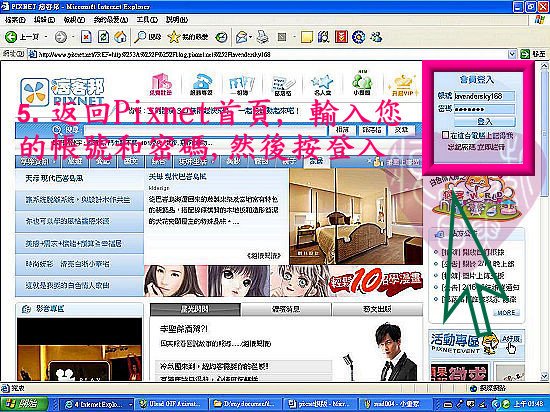550x412 pixels.
Task: Select the third tab under news section
Action: [377, 309]
